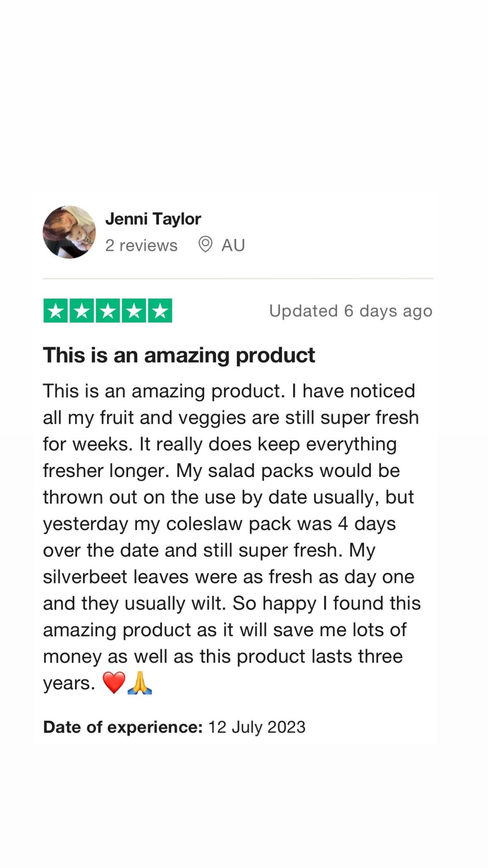Click the red heart emoji
Screen dimensions: 488x868
pyautogui.click(x=114, y=682)
